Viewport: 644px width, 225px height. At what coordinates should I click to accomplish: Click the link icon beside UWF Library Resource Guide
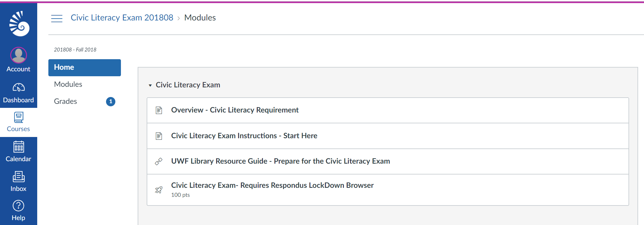click(x=159, y=161)
